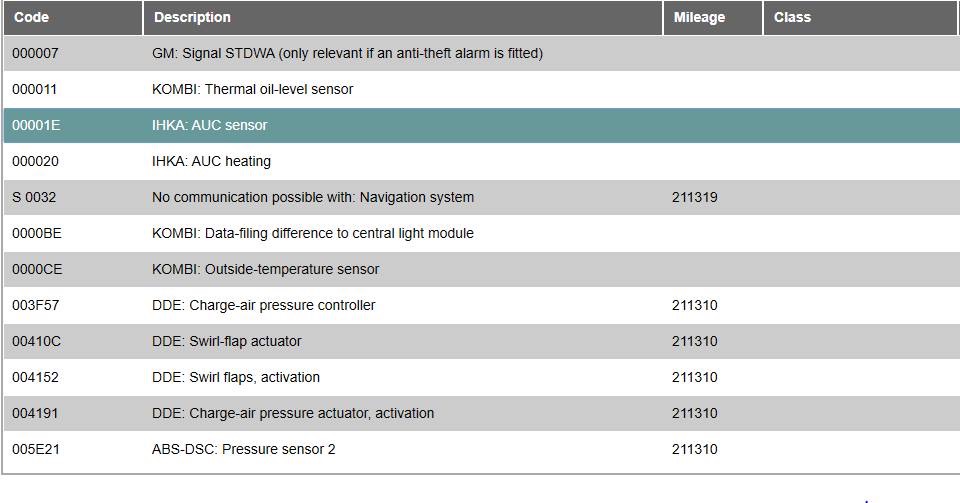Select Charge-air pressure actuator, activation row
Screen dimensions: 960x503
click(x=482, y=413)
